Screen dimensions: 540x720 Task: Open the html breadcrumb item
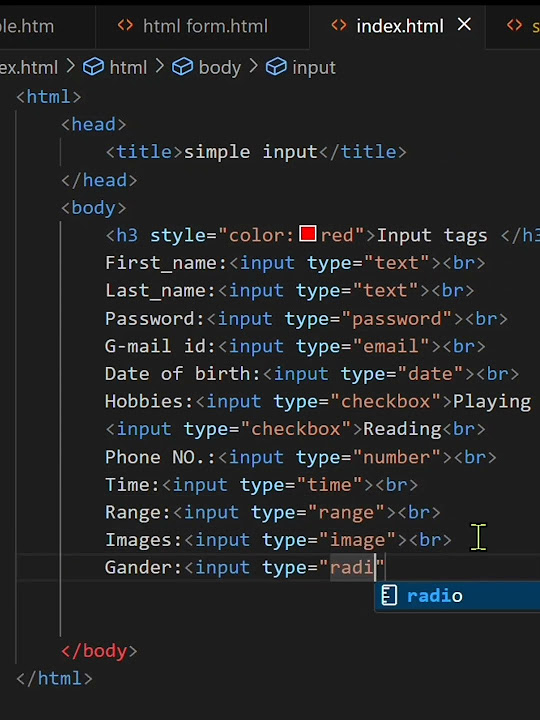point(128,68)
